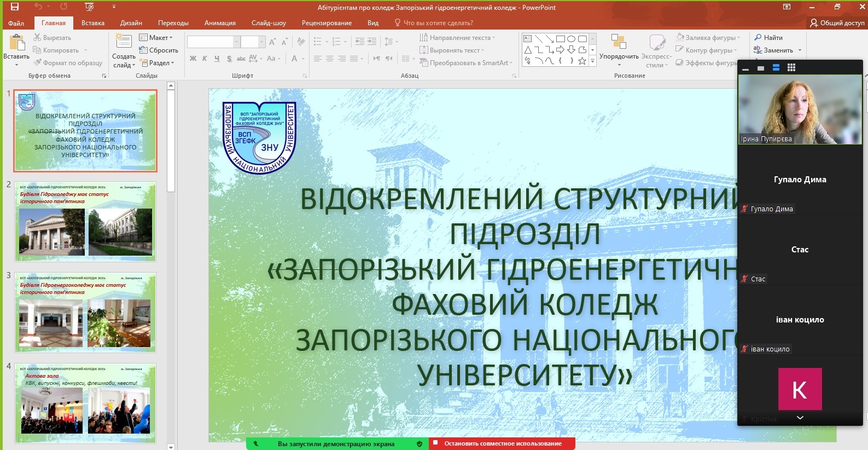The width and height of the screenshot is (868, 450).
Task: Open the font name combo box
Action: pos(213,42)
